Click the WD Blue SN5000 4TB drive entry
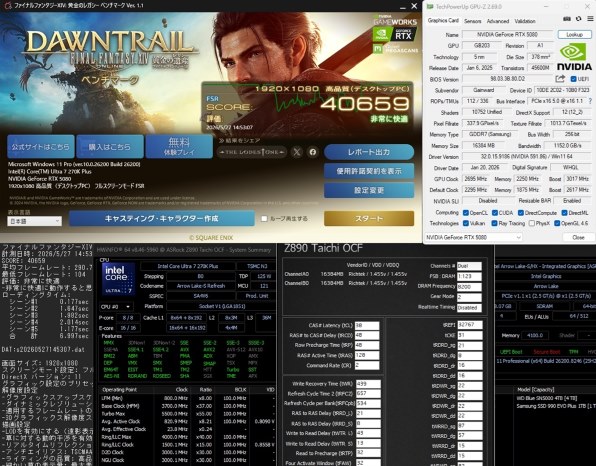The height and width of the screenshot is (466, 596). 547,398
